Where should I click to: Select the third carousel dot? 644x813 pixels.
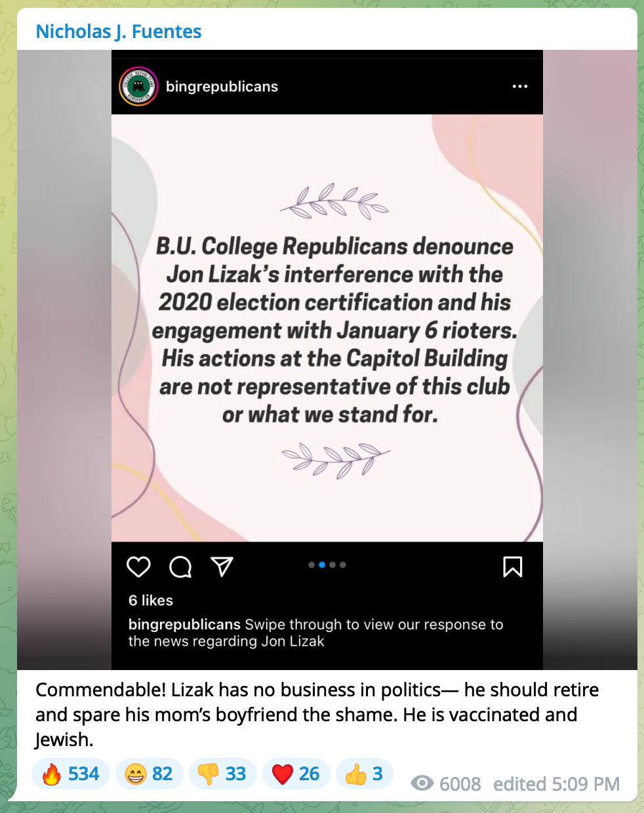click(332, 565)
